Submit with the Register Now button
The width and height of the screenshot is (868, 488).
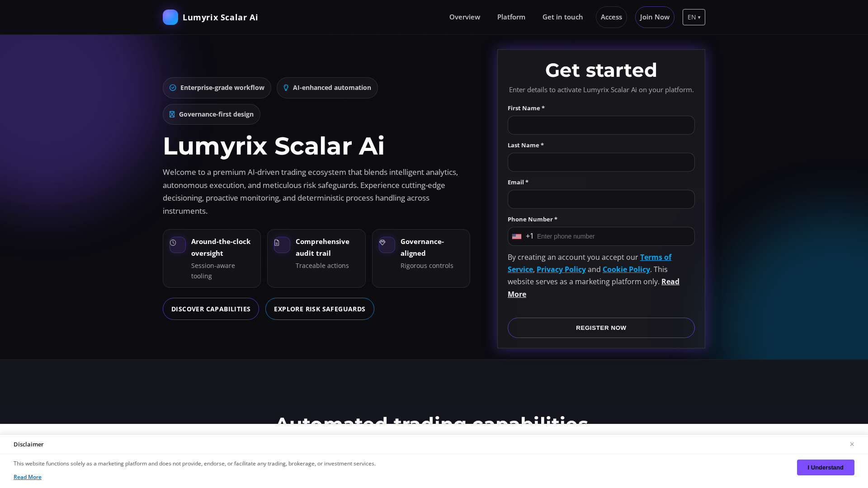pyautogui.click(x=601, y=328)
